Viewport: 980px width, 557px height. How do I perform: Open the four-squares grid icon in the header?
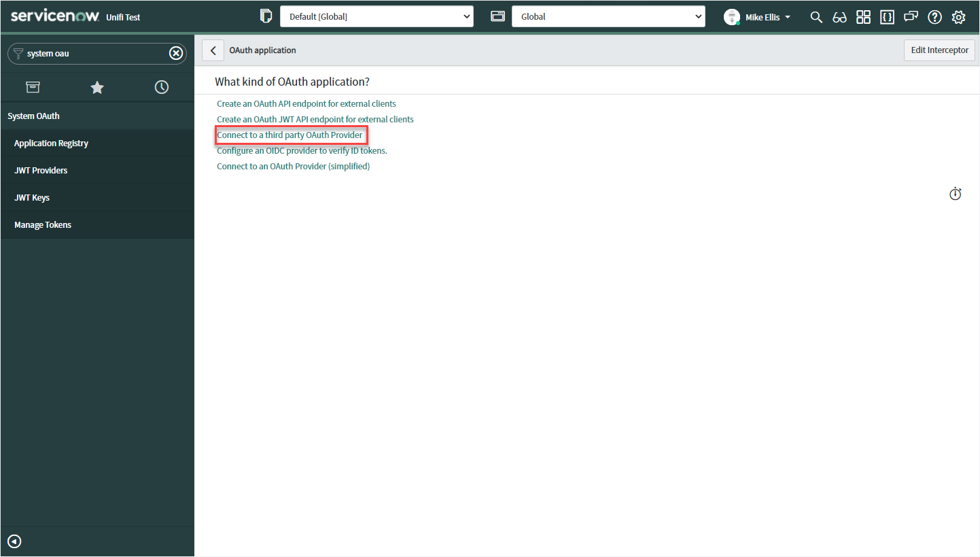click(863, 17)
